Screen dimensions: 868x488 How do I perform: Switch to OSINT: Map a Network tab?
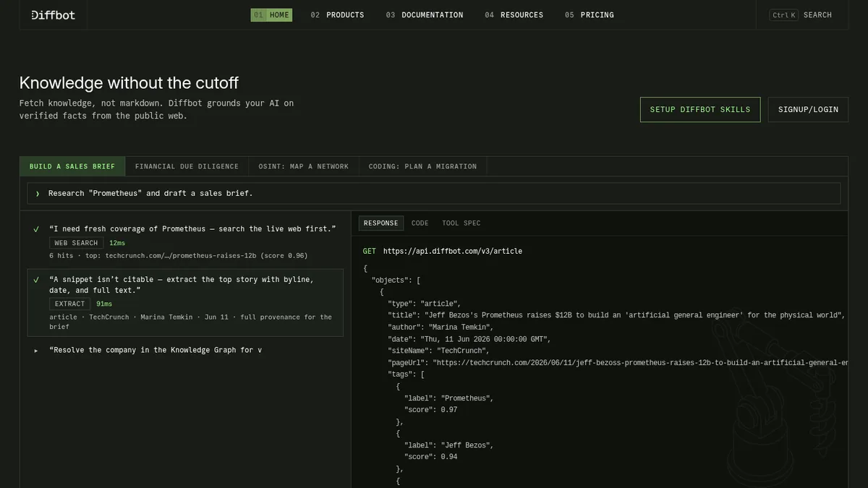pos(303,166)
